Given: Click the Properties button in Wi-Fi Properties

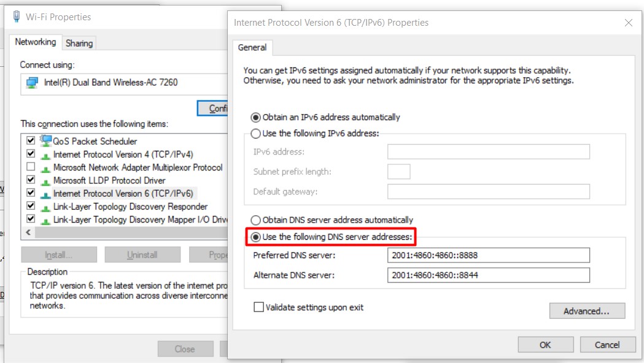Looking at the screenshot, I should tap(208, 254).
